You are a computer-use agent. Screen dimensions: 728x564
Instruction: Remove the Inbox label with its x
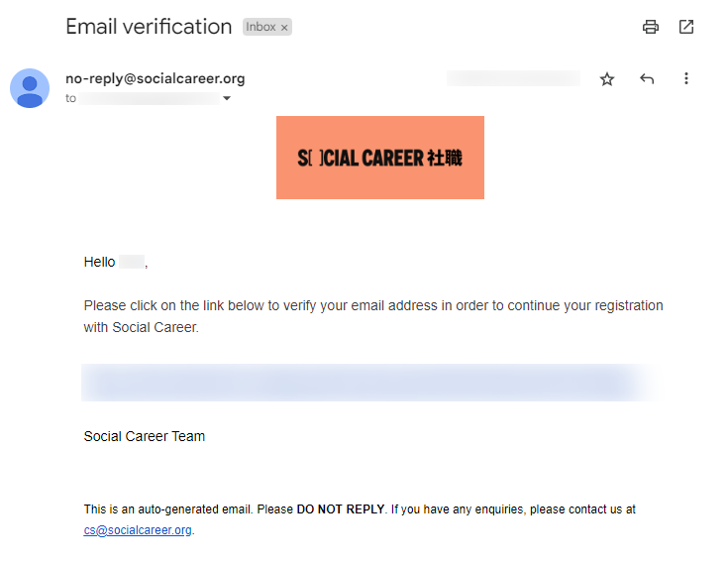(x=284, y=28)
